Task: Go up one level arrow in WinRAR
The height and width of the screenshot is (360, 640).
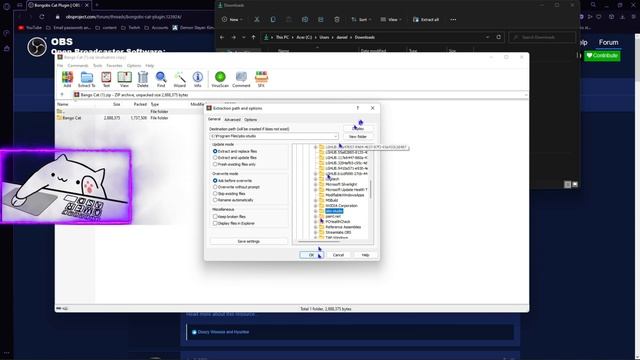Action: (x=62, y=95)
